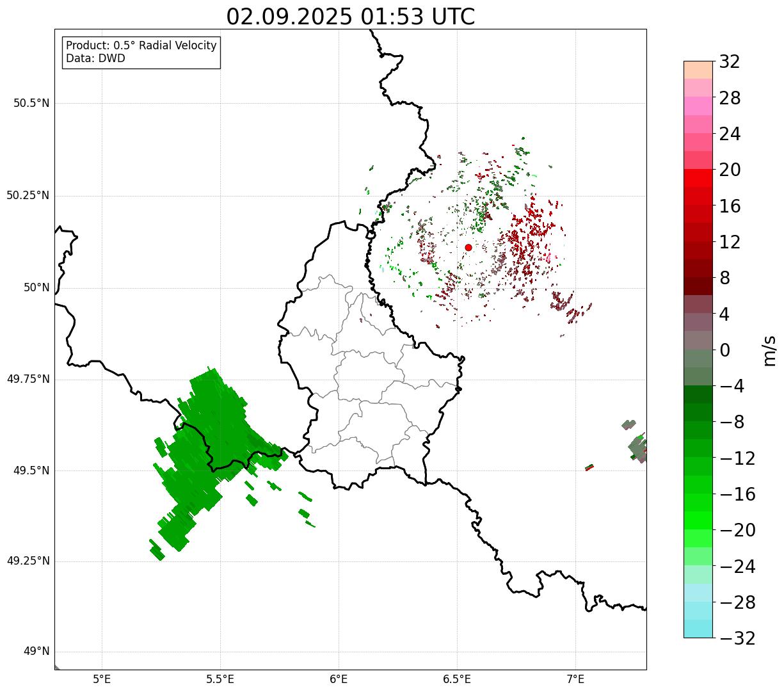Click the 49.5°N latitude label

coord(31,471)
